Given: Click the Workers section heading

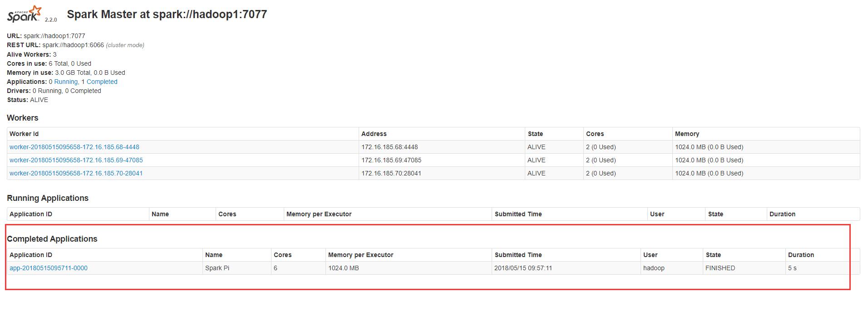Looking at the screenshot, I should [x=23, y=118].
